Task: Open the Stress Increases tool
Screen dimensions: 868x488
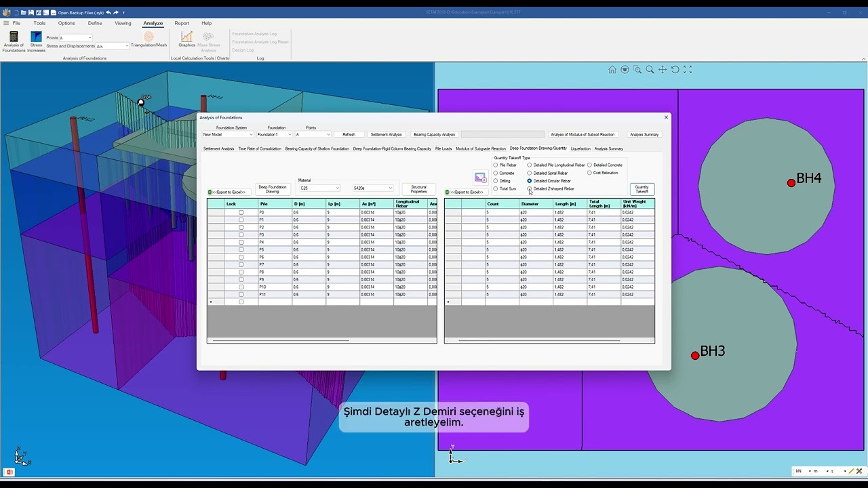Action: (36, 42)
